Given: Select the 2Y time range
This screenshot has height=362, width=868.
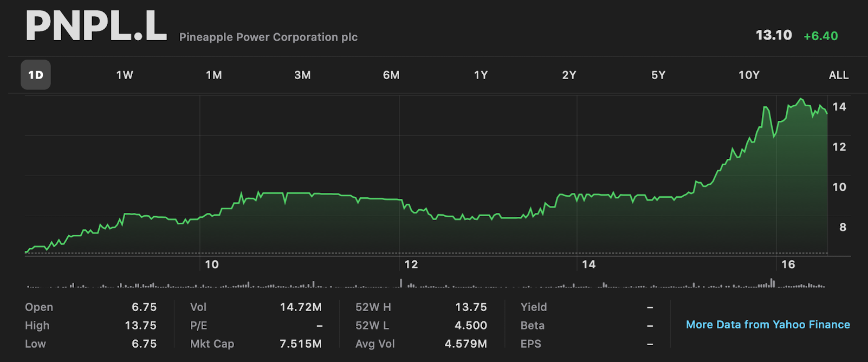Looking at the screenshot, I should [569, 75].
